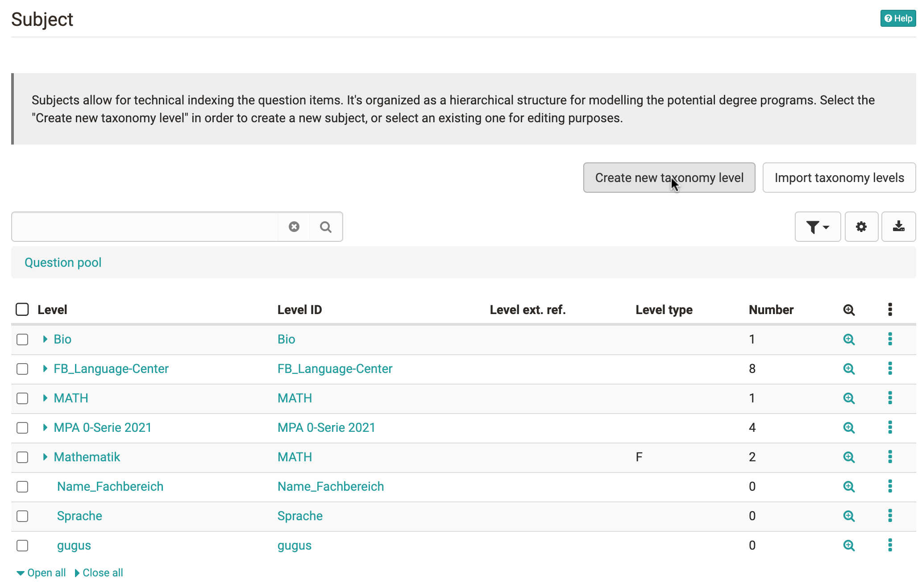Tick the select-all checkbox in header
The height and width of the screenshot is (588, 922).
tap(22, 309)
